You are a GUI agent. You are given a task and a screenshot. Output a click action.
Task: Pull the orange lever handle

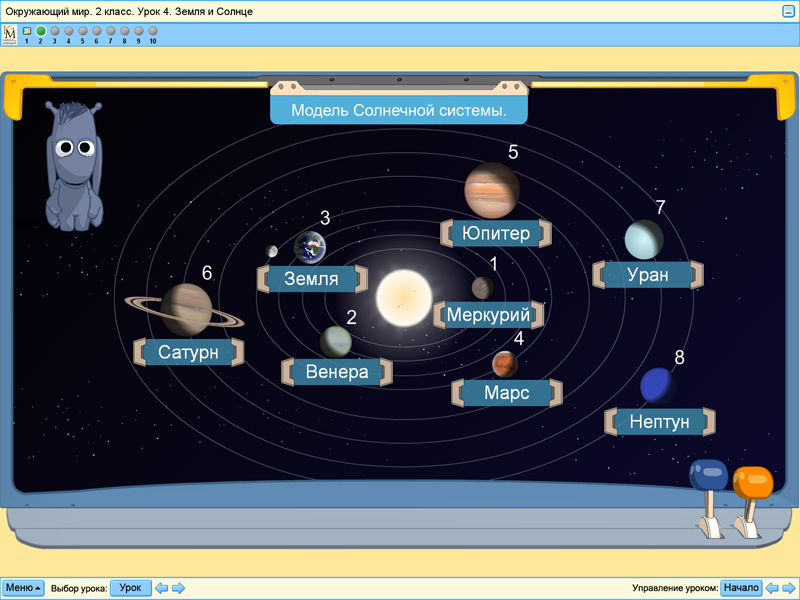pyautogui.click(x=753, y=482)
